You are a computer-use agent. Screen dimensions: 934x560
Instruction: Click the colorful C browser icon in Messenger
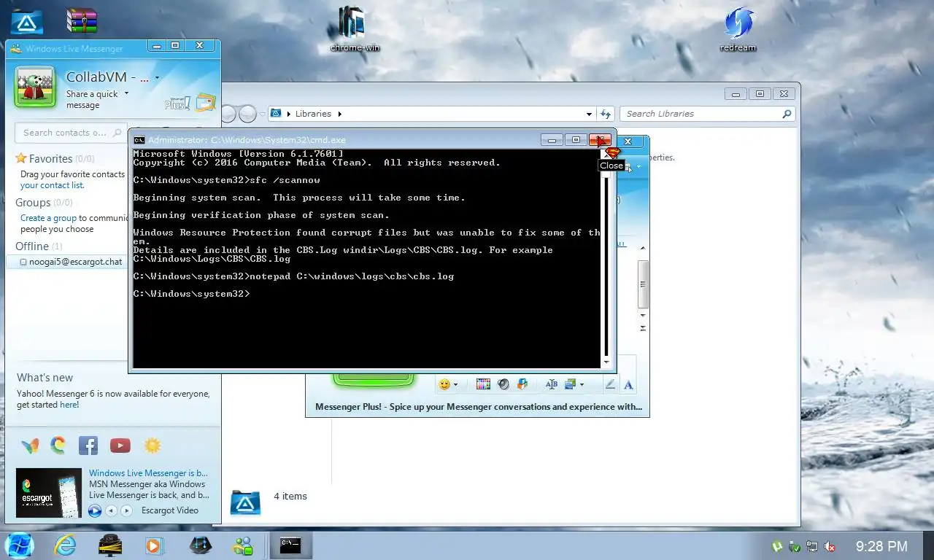click(58, 445)
